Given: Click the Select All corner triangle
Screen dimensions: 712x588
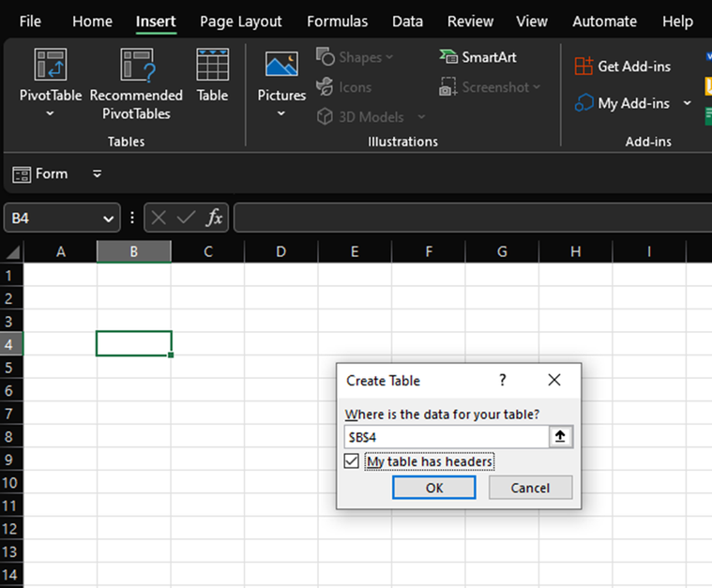Looking at the screenshot, I should pyautogui.click(x=13, y=251).
